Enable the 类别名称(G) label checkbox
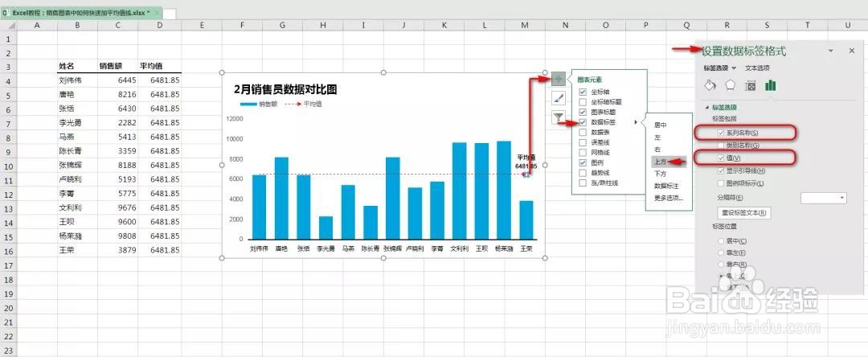The height and width of the screenshot is (357, 868). (x=720, y=146)
